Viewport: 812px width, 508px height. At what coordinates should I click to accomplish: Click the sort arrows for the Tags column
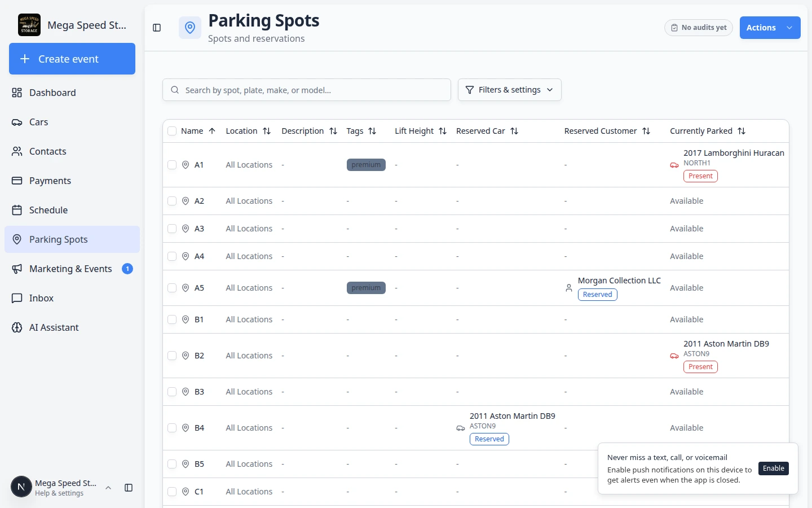coord(372,131)
